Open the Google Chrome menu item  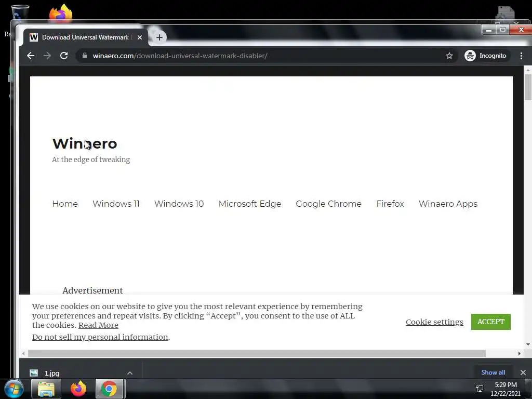[x=328, y=204]
